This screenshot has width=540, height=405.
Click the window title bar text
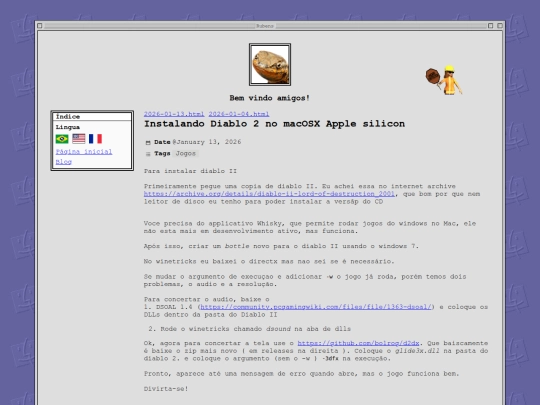point(265,26)
